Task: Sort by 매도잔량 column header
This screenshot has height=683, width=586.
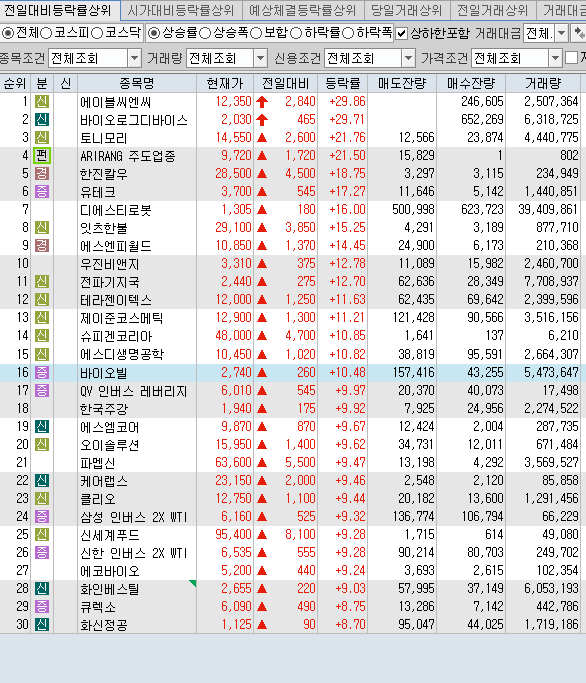Action: click(x=402, y=83)
